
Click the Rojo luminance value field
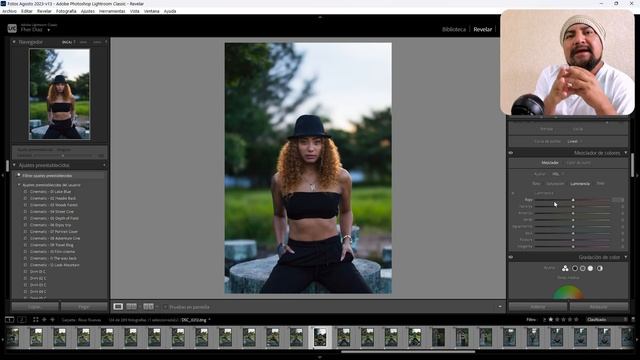(x=618, y=200)
